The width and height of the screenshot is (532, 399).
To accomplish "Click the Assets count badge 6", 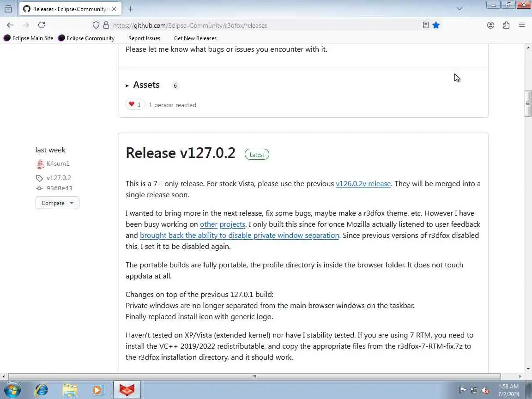I will click(x=175, y=85).
